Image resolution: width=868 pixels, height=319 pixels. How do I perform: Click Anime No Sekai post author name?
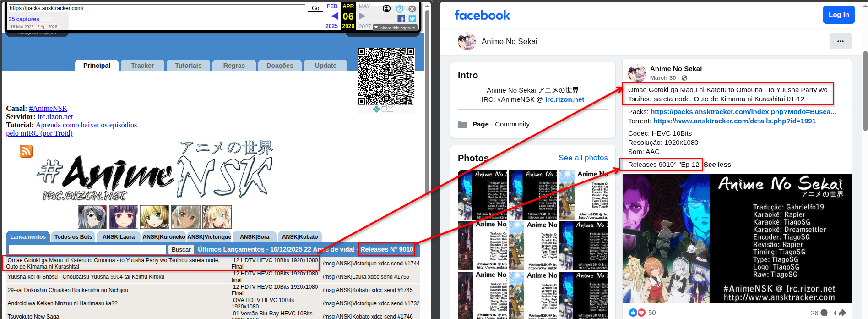[x=676, y=69]
